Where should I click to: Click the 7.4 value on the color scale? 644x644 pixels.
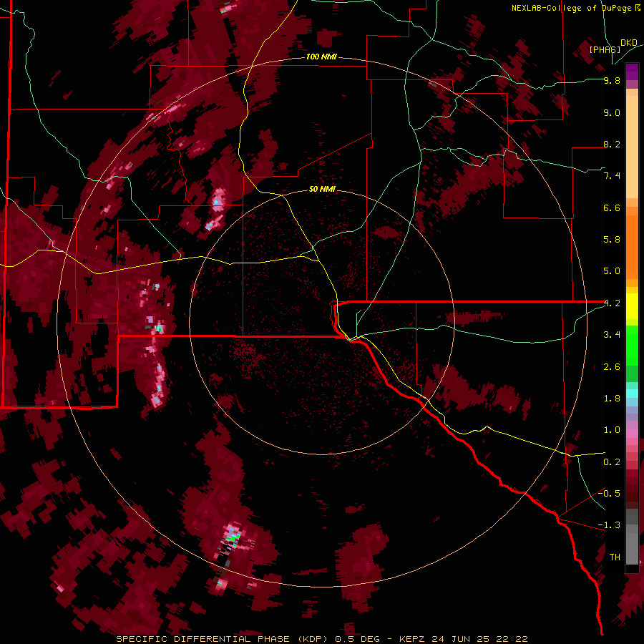click(x=612, y=176)
